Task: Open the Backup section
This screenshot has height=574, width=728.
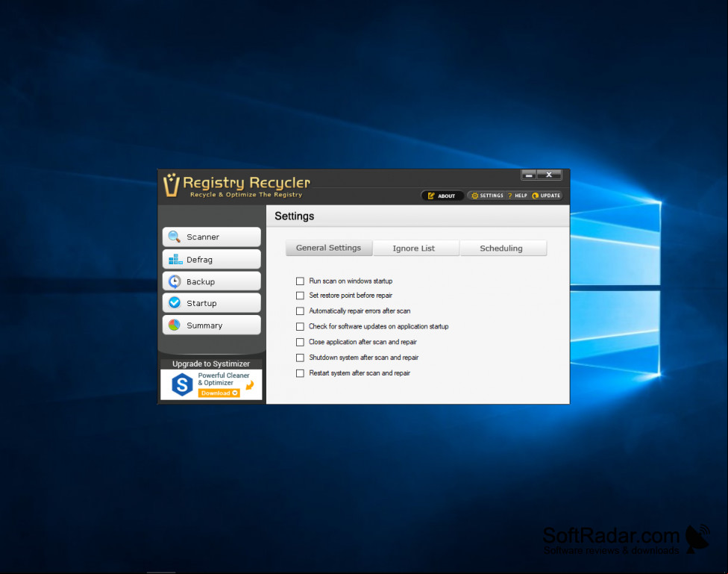Action: pyautogui.click(x=211, y=281)
